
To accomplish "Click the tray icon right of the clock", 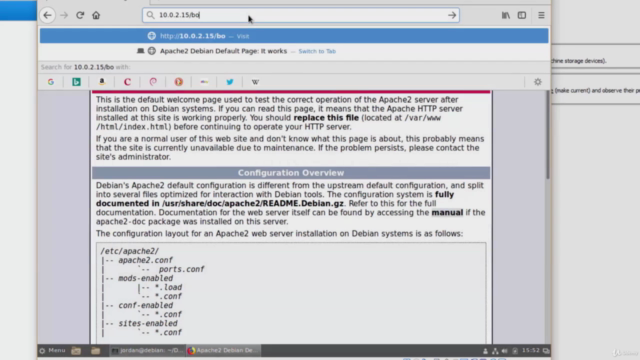I will pos(546,351).
